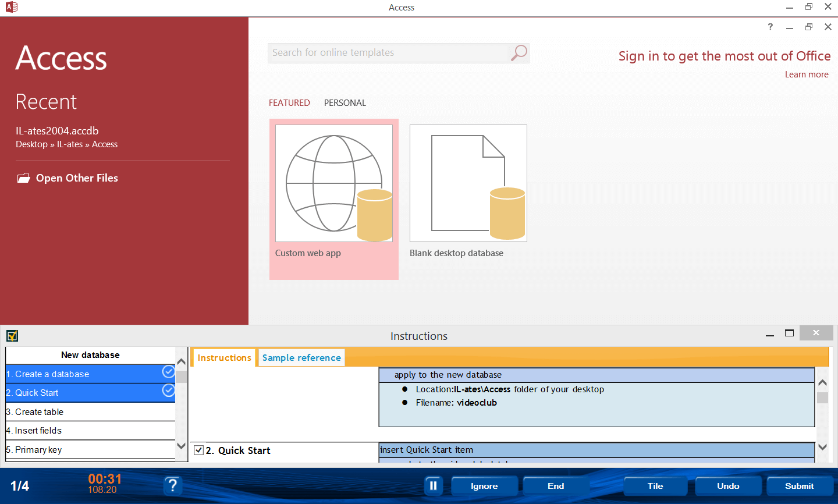Click Sign in to get the most out of Office
The height and width of the screenshot is (504, 838).
click(x=725, y=56)
